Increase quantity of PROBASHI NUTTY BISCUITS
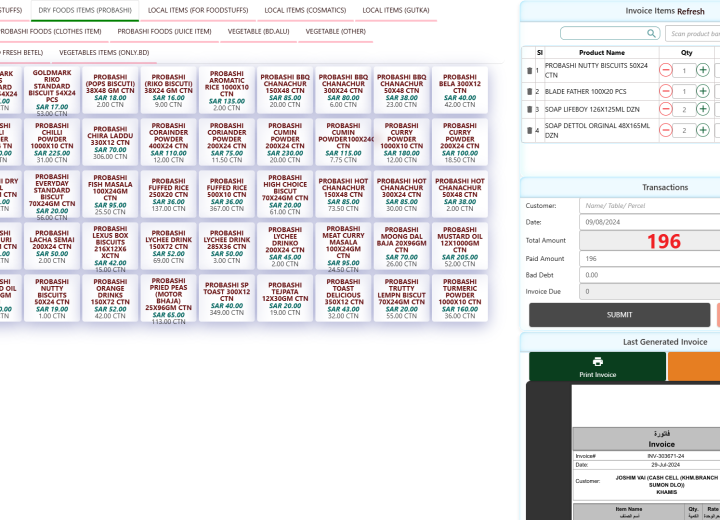The width and height of the screenshot is (720, 520). 703,71
